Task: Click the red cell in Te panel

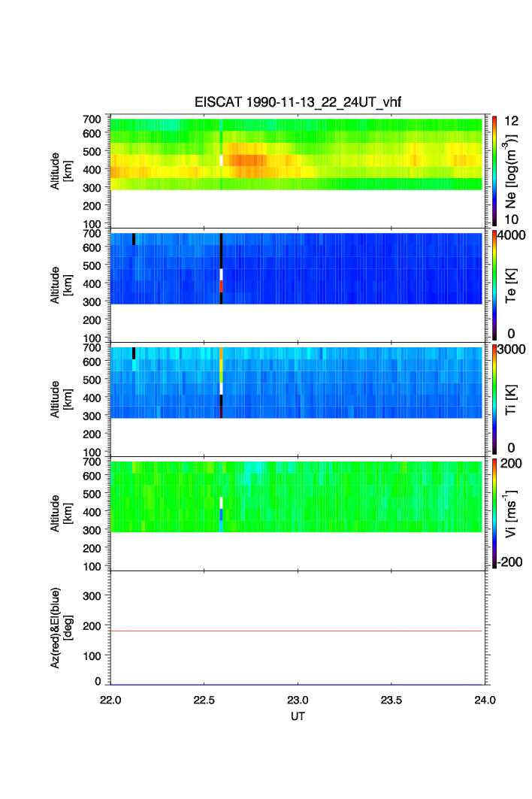Action: [221, 286]
